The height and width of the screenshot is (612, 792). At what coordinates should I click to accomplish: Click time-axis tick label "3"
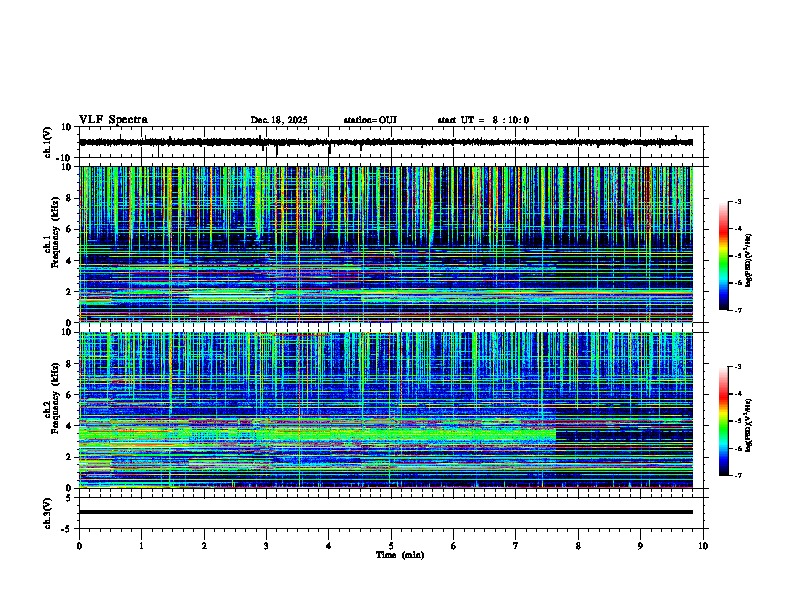[266, 546]
